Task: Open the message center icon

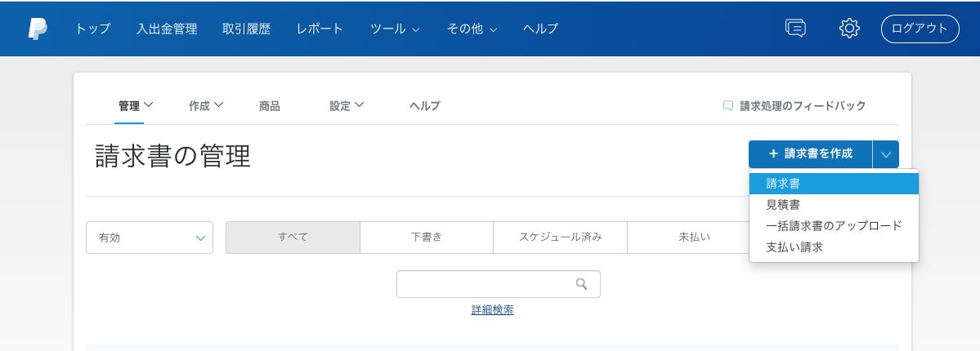Action: point(794,29)
